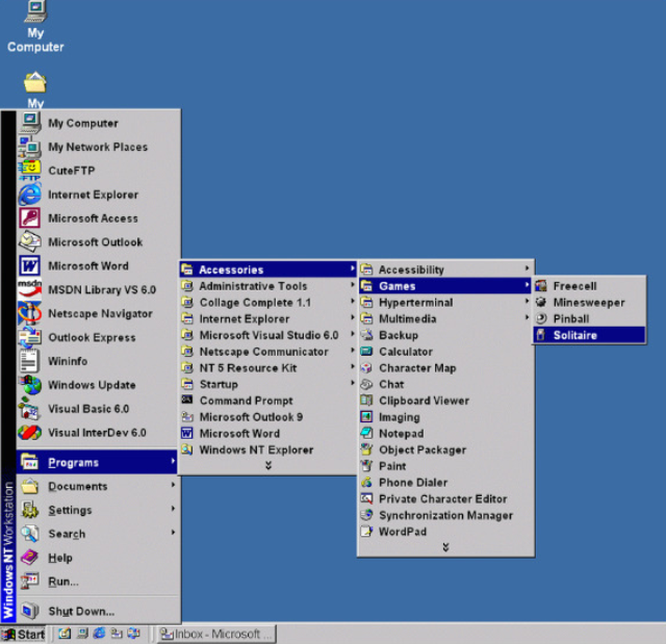Open the Documents submenu arrow
Image resolution: width=666 pixels, height=644 pixels.
click(x=173, y=484)
